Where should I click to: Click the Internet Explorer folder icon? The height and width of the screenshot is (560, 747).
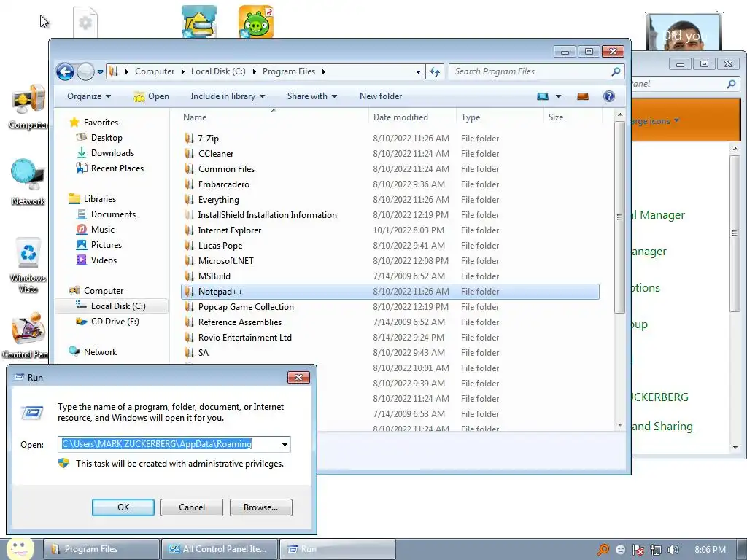tap(189, 230)
